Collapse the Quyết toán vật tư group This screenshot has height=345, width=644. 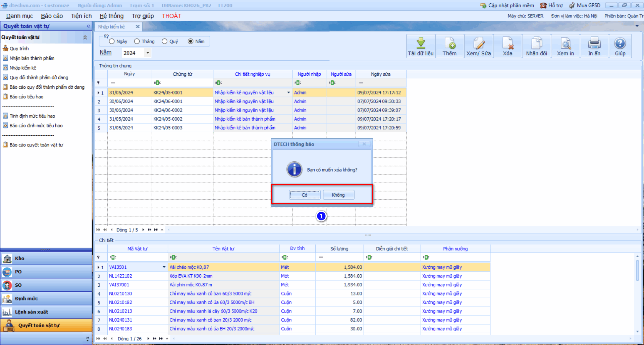click(85, 38)
